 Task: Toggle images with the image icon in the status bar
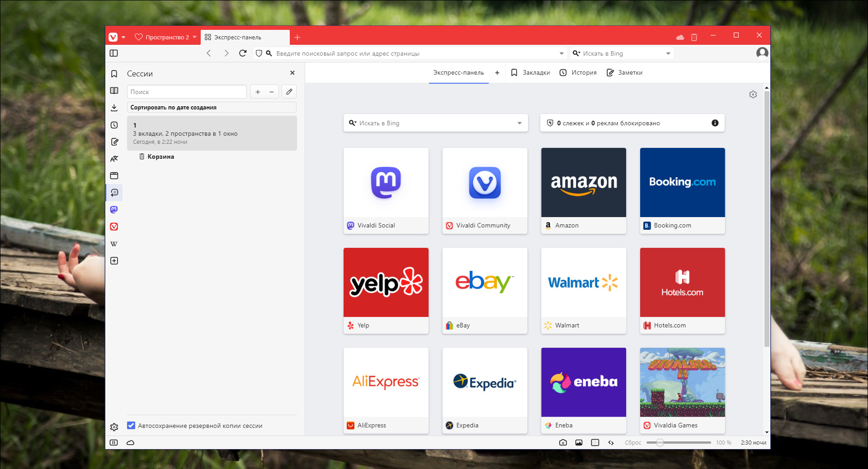coord(579,443)
